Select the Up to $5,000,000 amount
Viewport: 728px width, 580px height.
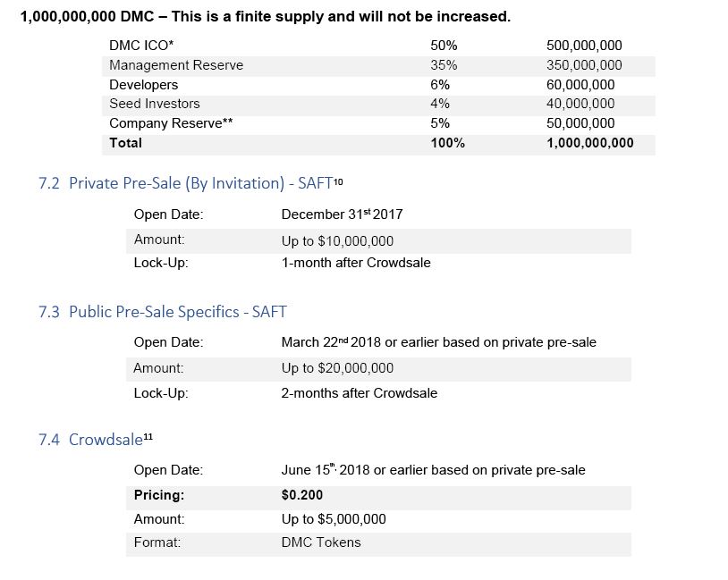(x=334, y=518)
